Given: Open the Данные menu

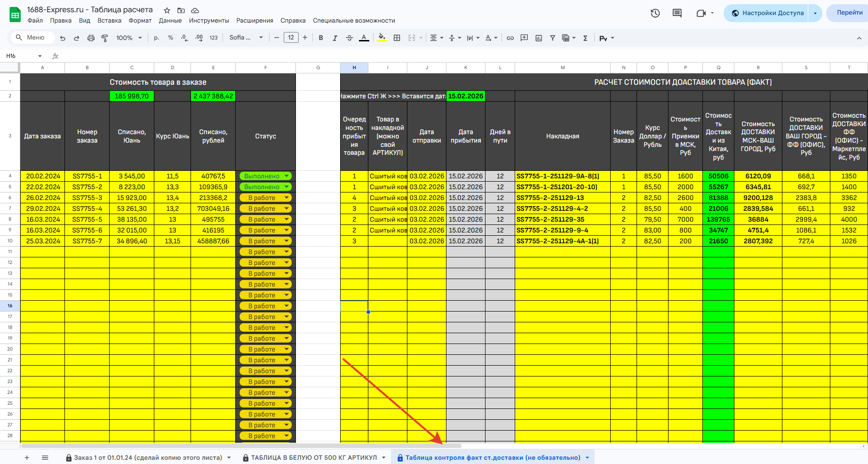Looking at the screenshot, I should 170,21.
